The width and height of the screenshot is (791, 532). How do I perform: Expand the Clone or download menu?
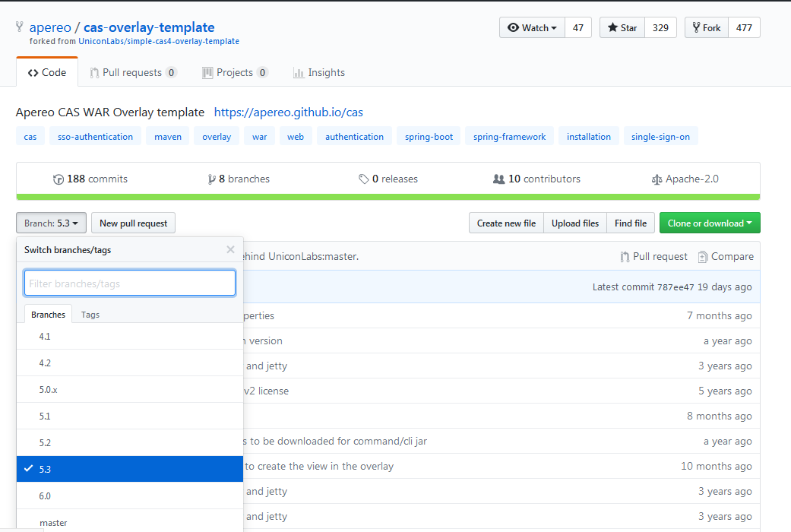point(710,223)
